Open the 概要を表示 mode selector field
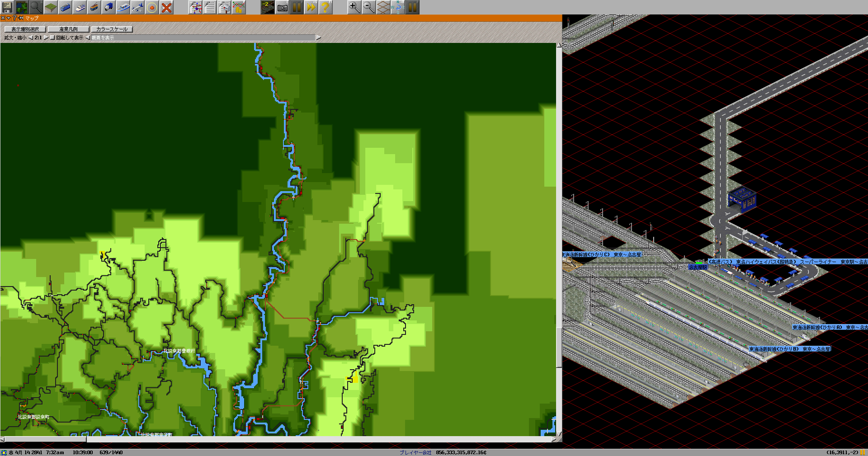The width and height of the screenshot is (868, 456). coord(203,38)
